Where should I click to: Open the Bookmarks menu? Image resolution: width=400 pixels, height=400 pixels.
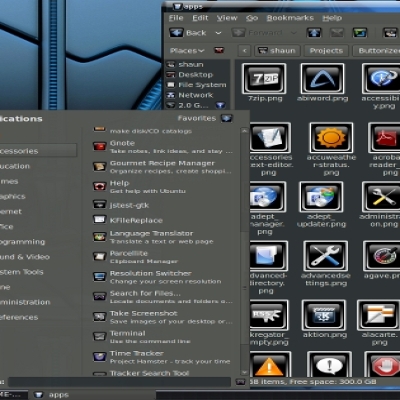[290, 18]
